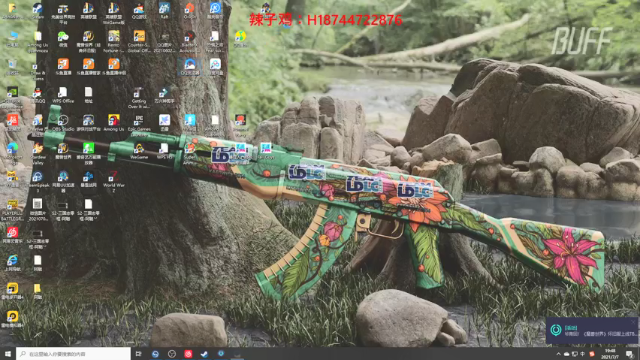Launch OBS Studio from desktop
Image resolution: width=640 pixels, height=360 pixels.
click(x=63, y=123)
